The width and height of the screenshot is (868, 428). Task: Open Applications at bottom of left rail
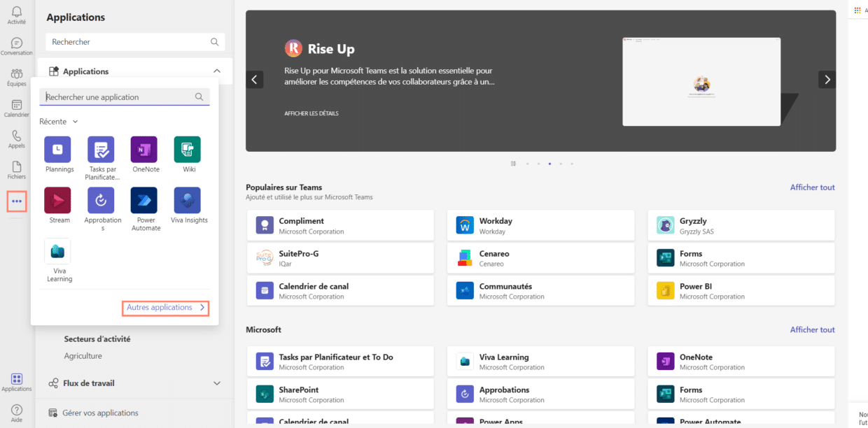(x=17, y=383)
